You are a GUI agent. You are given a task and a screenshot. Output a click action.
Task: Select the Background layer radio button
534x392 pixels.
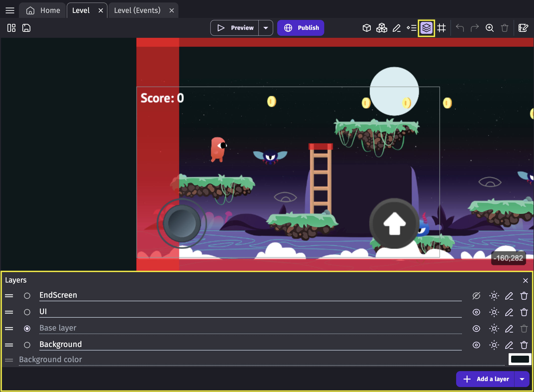pyautogui.click(x=27, y=345)
